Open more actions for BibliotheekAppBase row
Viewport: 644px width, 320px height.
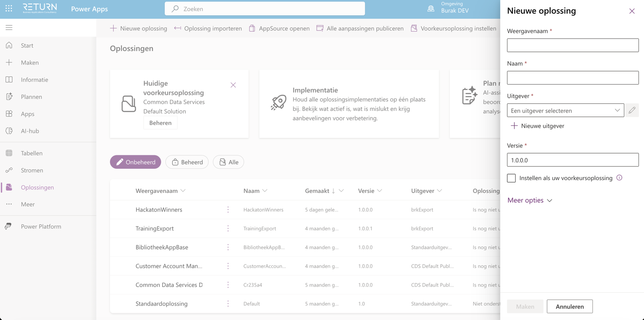228,247
